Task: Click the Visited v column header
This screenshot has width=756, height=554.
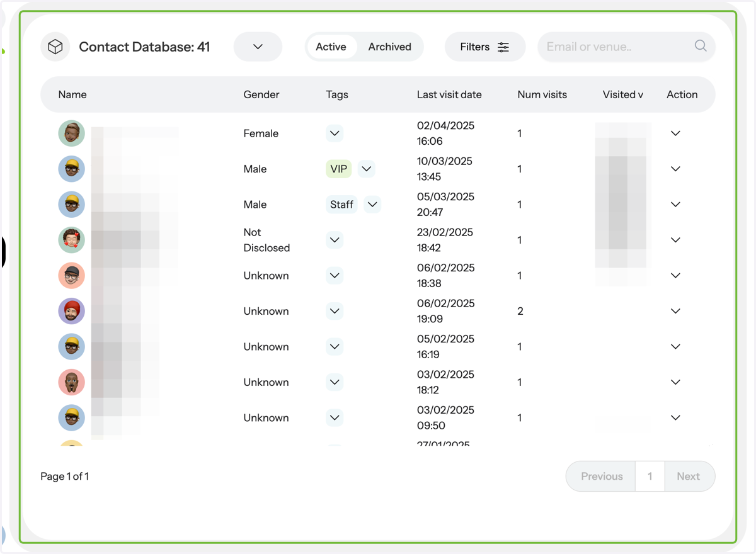Action: point(623,94)
